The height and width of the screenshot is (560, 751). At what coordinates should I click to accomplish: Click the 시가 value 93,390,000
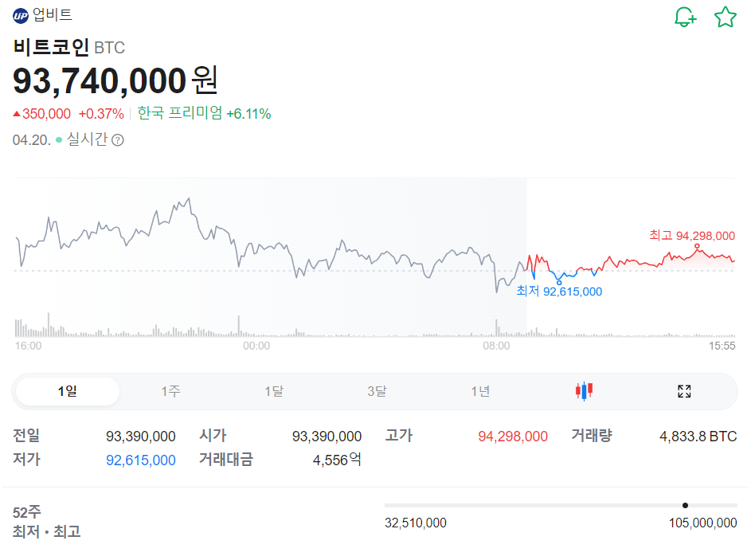pos(327,437)
